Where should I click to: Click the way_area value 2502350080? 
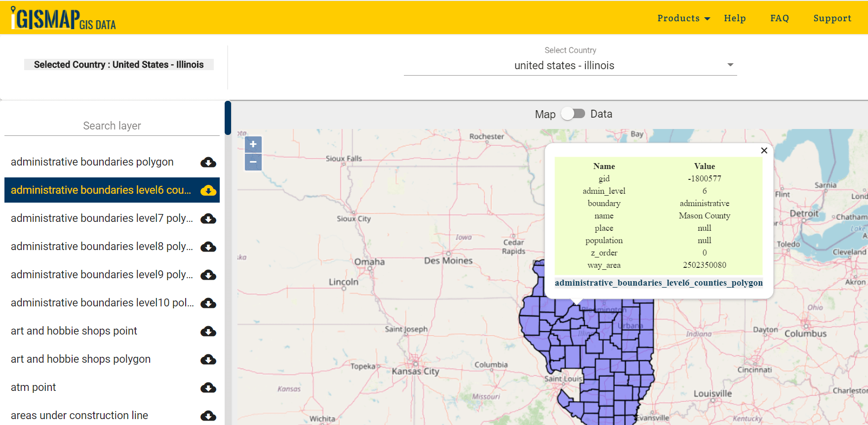(705, 265)
